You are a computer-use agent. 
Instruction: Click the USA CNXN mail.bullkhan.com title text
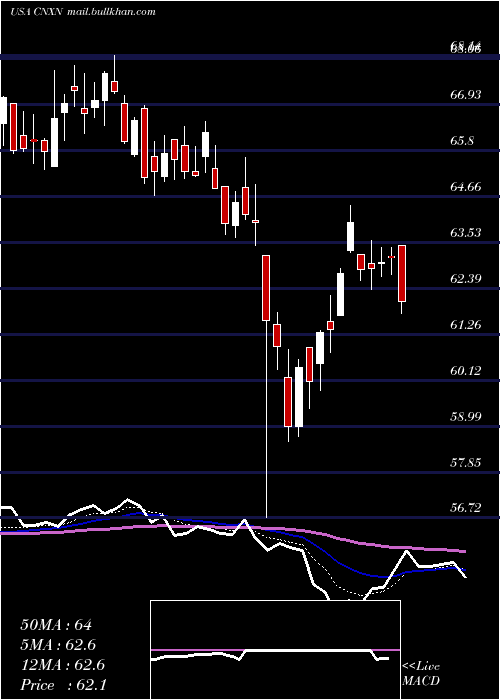[x=83, y=12]
